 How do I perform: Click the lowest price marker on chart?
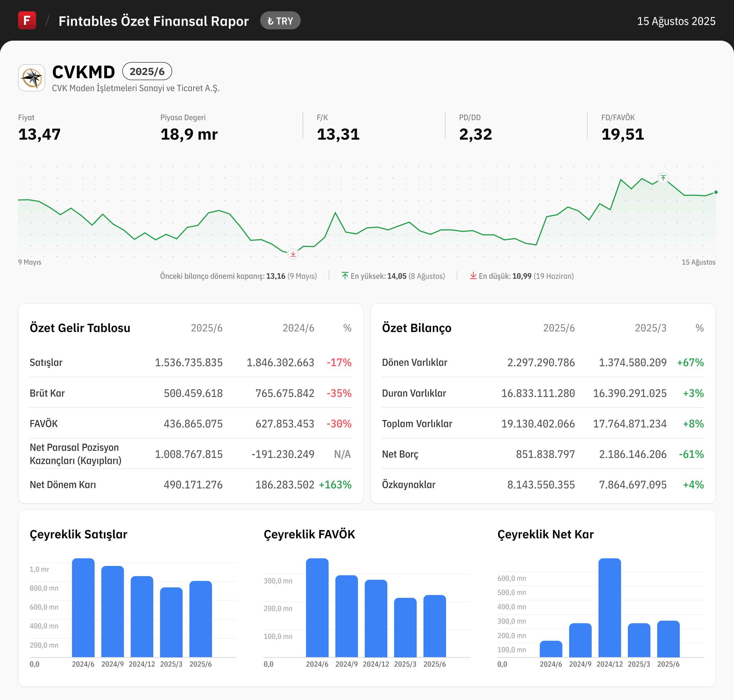(x=293, y=254)
